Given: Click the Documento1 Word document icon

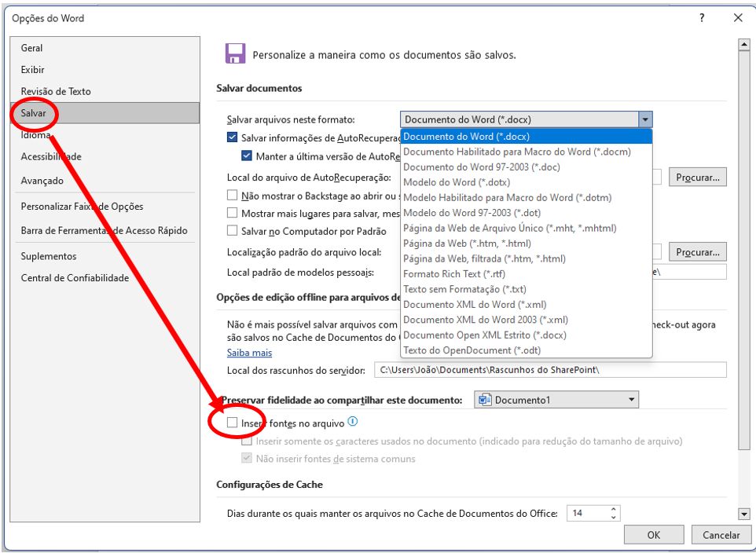Looking at the screenshot, I should tap(485, 400).
